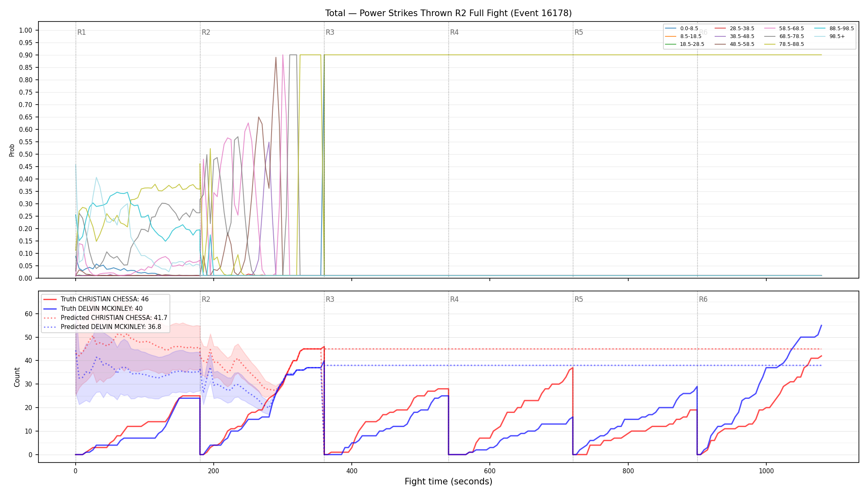The height and width of the screenshot is (496, 868).
Task: Click the R2 round marker in the count chart
Action: 206,299
